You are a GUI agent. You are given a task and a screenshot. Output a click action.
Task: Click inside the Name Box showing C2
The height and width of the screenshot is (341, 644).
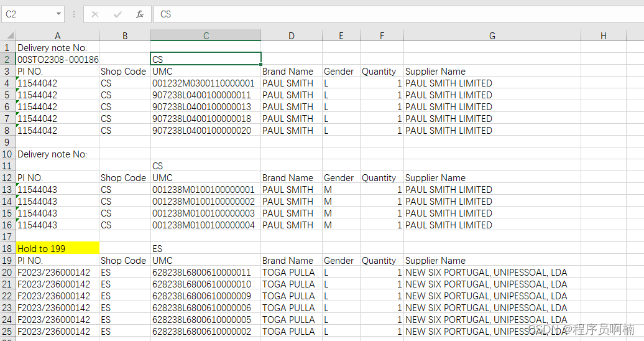coord(28,14)
